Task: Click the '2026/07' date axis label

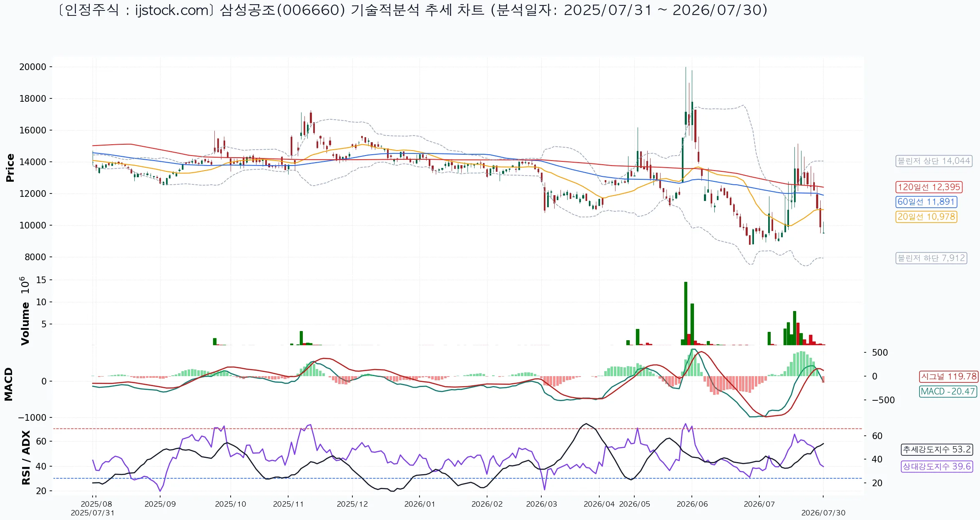Action: click(759, 504)
